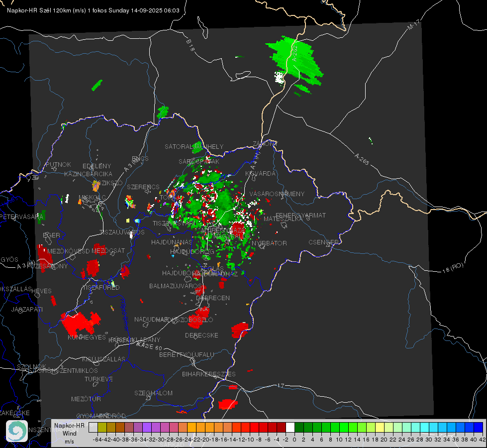Click the dark blue swatch labeled 42
Image resolution: width=487 pixels, height=448 pixels.
[479, 427]
